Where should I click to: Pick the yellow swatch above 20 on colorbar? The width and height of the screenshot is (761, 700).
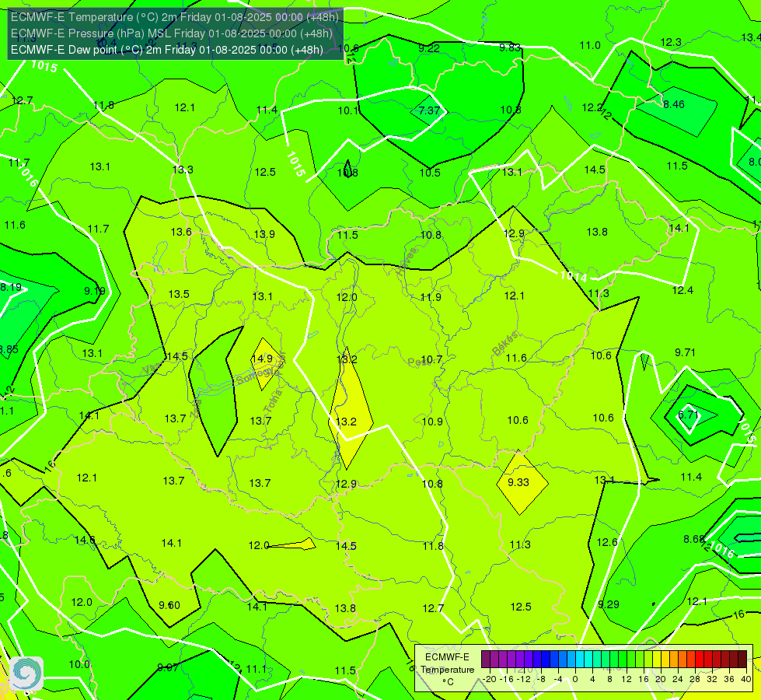point(657,660)
